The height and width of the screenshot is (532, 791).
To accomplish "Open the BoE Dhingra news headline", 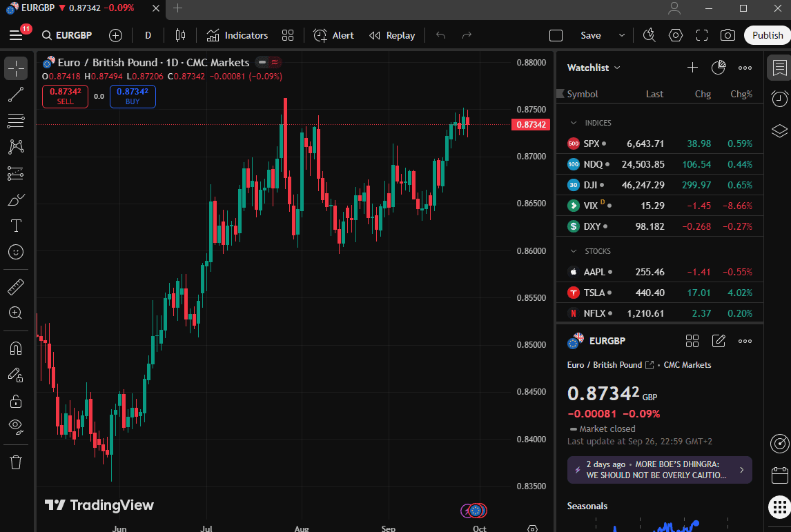I will pos(659,469).
